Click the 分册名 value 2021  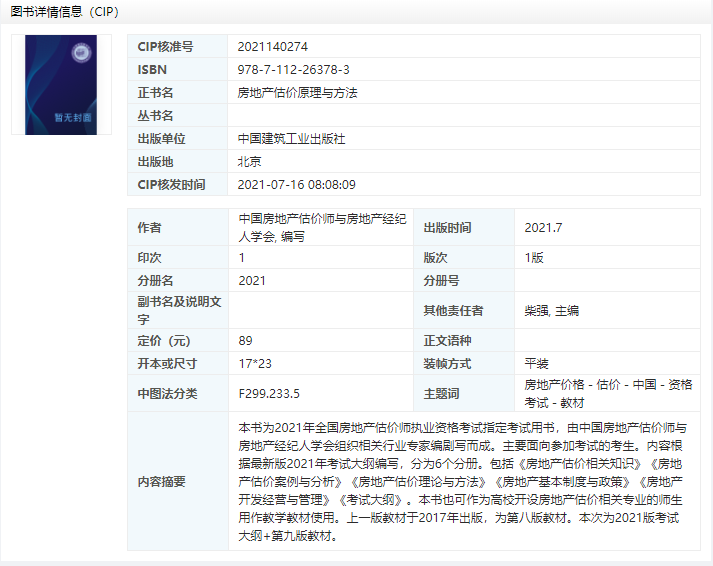pos(252,280)
